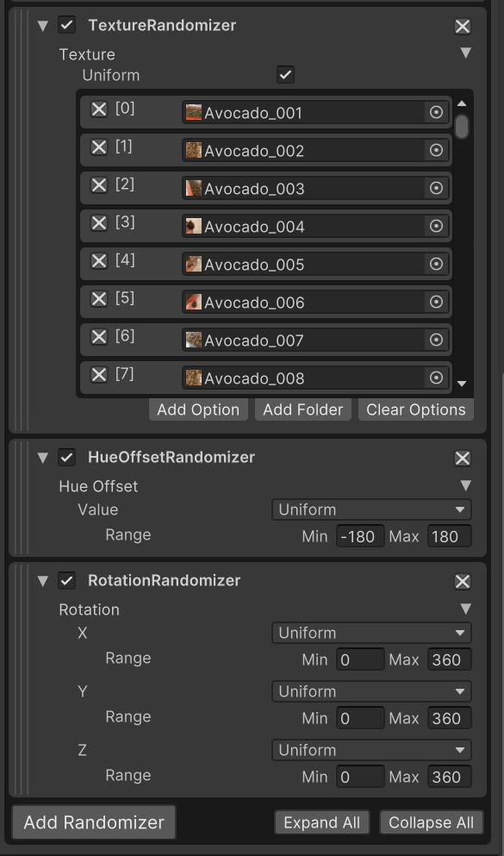Remove the TextureRandomizer with its X icon

coord(462,26)
